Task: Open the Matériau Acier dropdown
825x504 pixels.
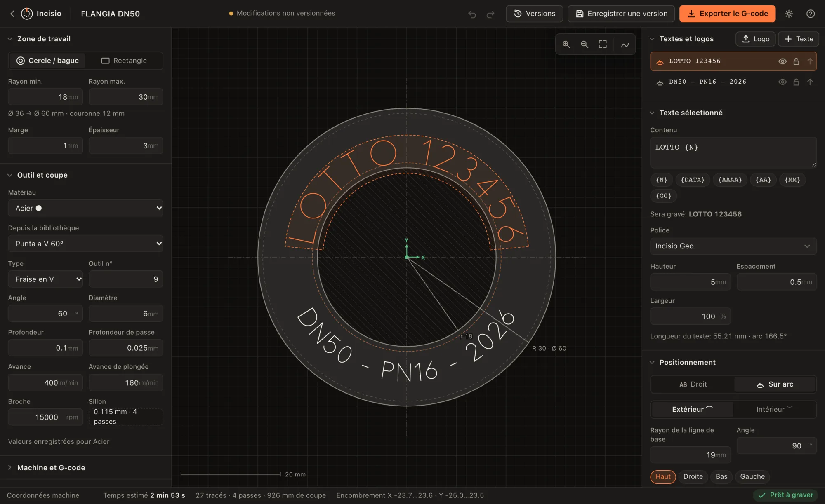Action: (85, 208)
